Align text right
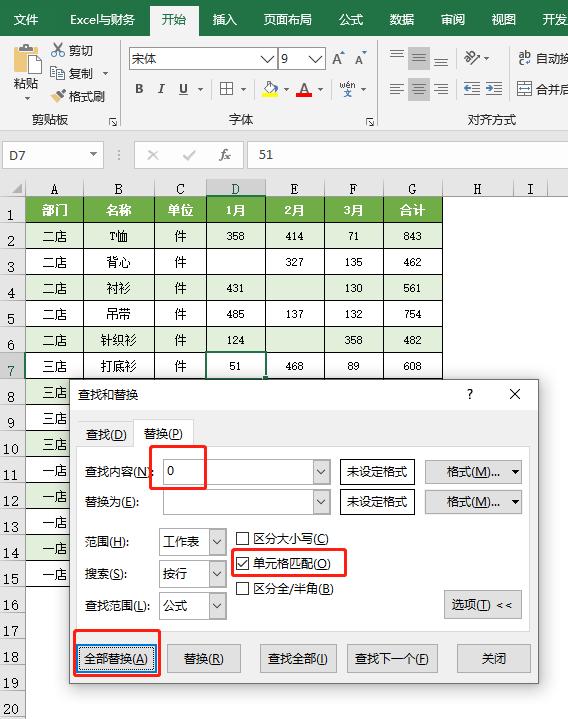Image resolution: width=568 pixels, height=719 pixels. [441, 88]
